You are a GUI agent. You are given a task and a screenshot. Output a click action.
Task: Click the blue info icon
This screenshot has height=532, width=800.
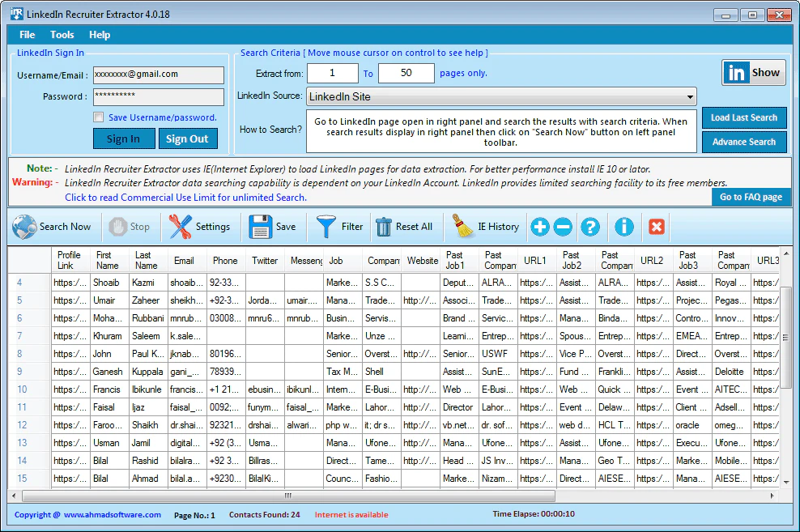click(623, 227)
